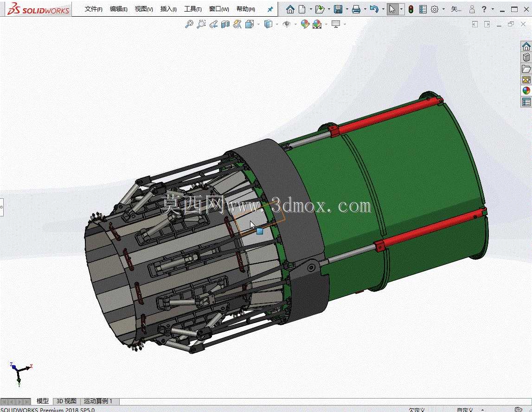Open the 窗口(W) menu
The image size is (532, 412).
coord(219,9)
